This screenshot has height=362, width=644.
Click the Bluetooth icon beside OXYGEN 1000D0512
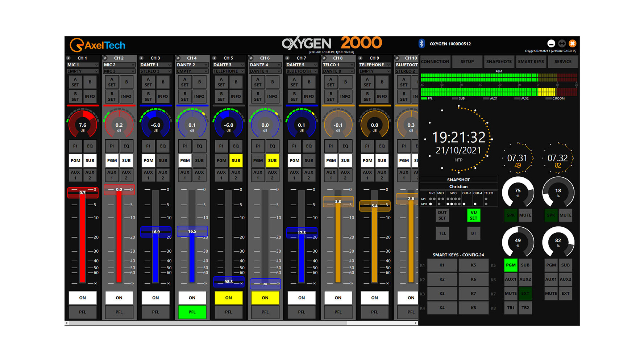[x=421, y=44]
